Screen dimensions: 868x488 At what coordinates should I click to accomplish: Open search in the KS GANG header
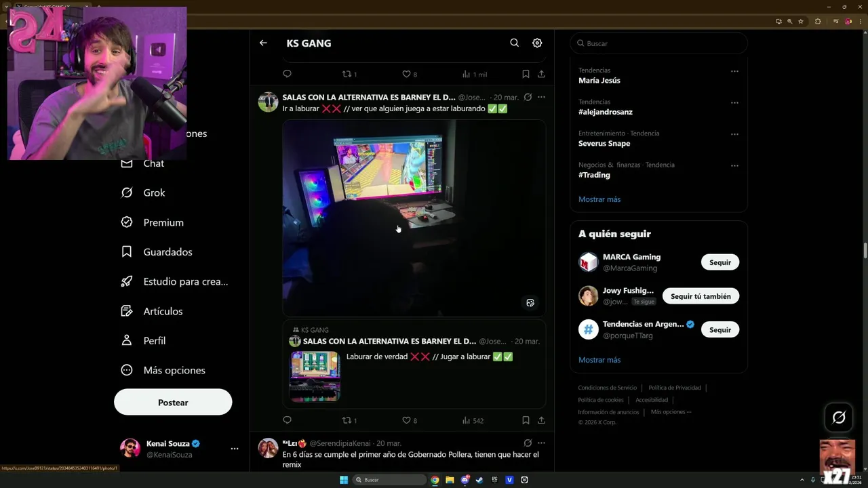tap(515, 43)
